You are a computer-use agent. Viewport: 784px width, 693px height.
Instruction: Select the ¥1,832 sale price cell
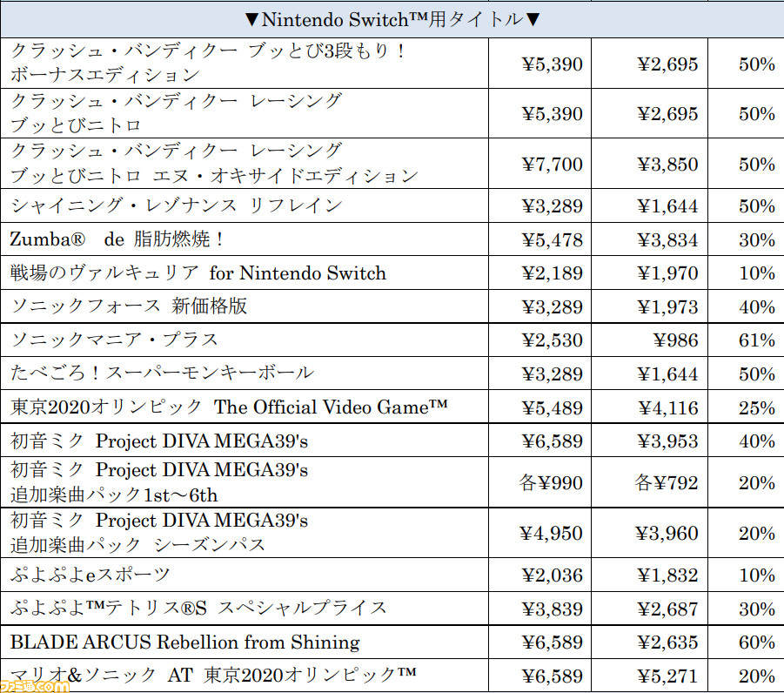click(x=649, y=575)
